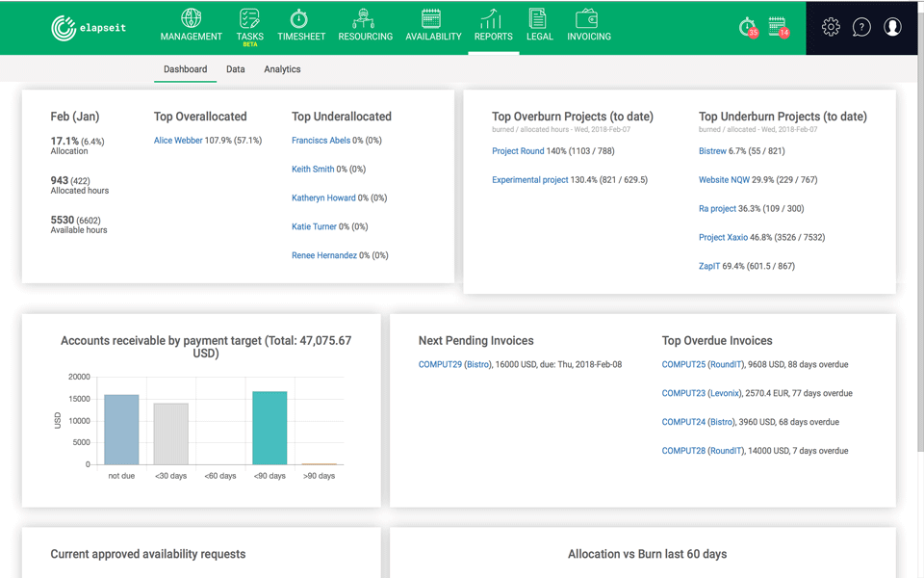Open Ra project link
The image size is (924, 578).
(x=717, y=209)
